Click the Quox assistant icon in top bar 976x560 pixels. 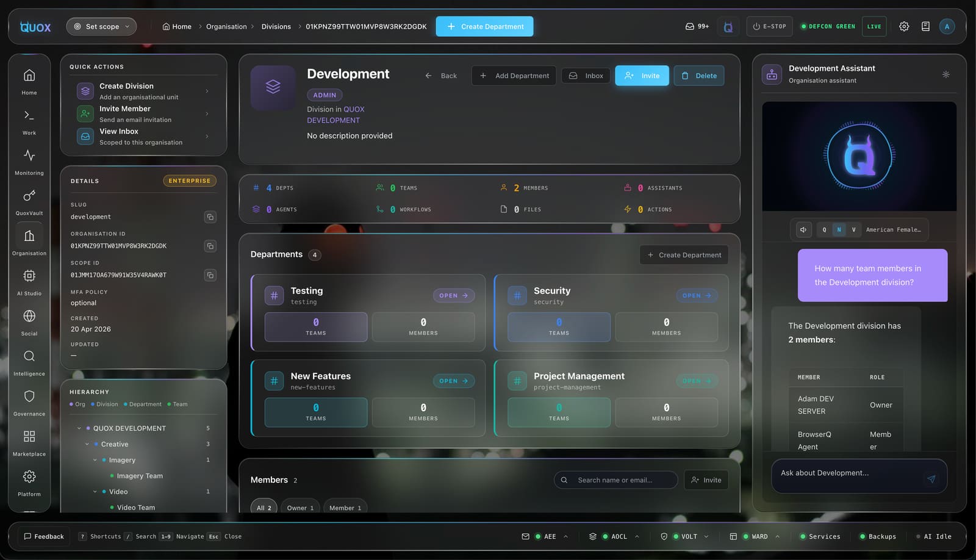coord(728,27)
